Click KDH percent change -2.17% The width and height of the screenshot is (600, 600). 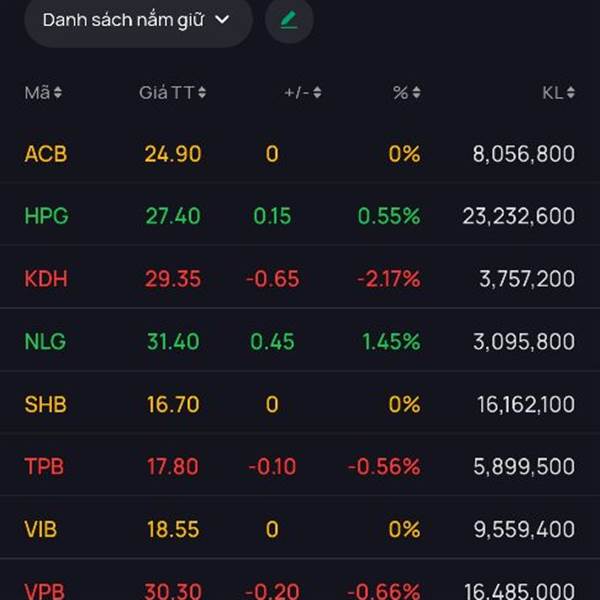click(388, 279)
